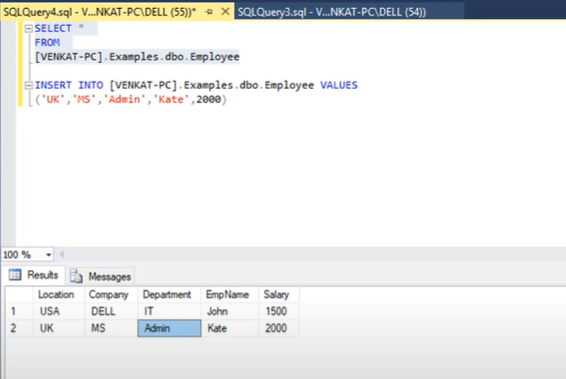Click the Kate cell in results
566x379 pixels.
[230, 328]
